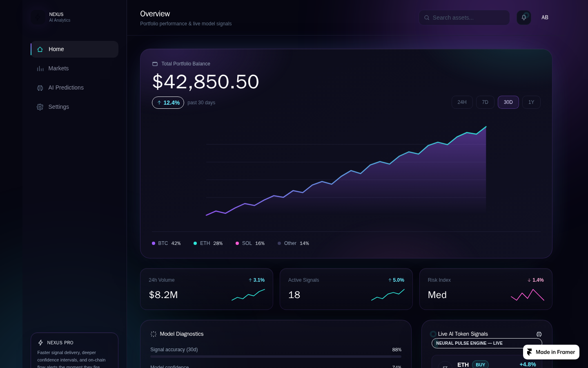The height and width of the screenshot is (368, 588).
Task: Click the search magnifier icon
Action: coord(427,18)
